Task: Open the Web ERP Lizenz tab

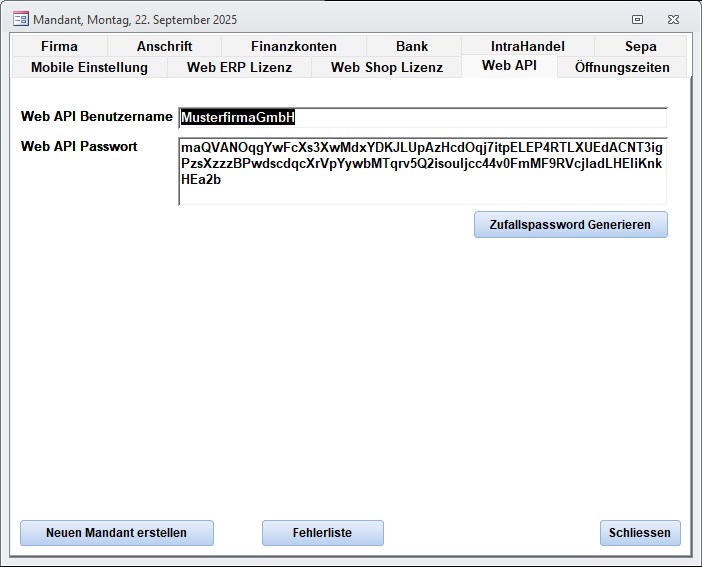Action: click(239, 67)
